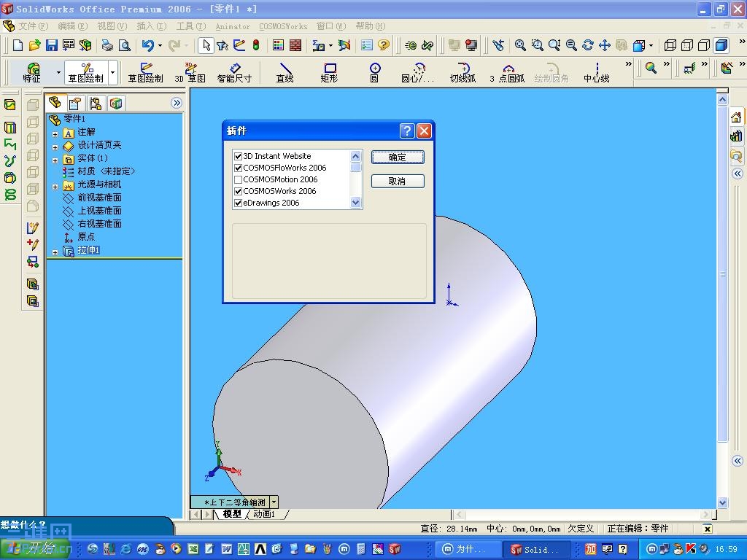Screen dimensions: 747x560
Task: Click the add-ins list scroll down arrow
Action: tap(355, 203)
